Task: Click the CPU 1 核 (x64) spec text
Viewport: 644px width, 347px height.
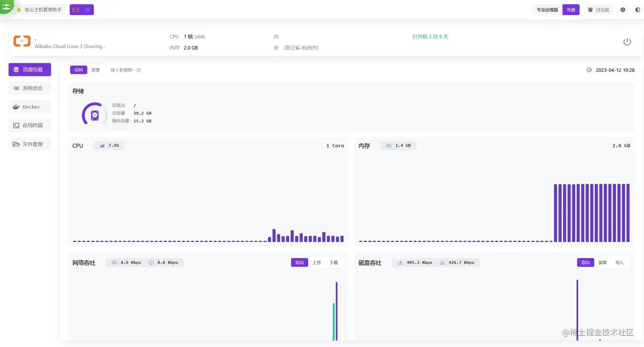Action: (x=187, y=37)
